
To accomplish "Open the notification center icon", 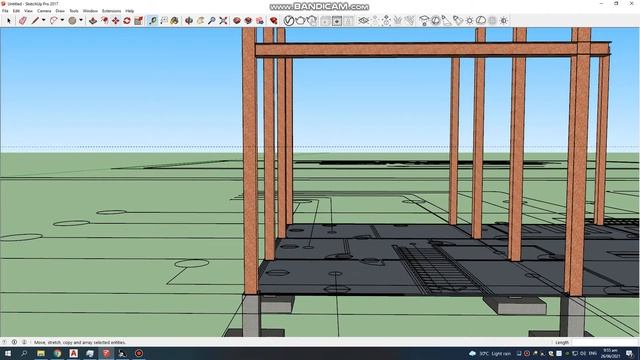I will (x=630, y=353).
